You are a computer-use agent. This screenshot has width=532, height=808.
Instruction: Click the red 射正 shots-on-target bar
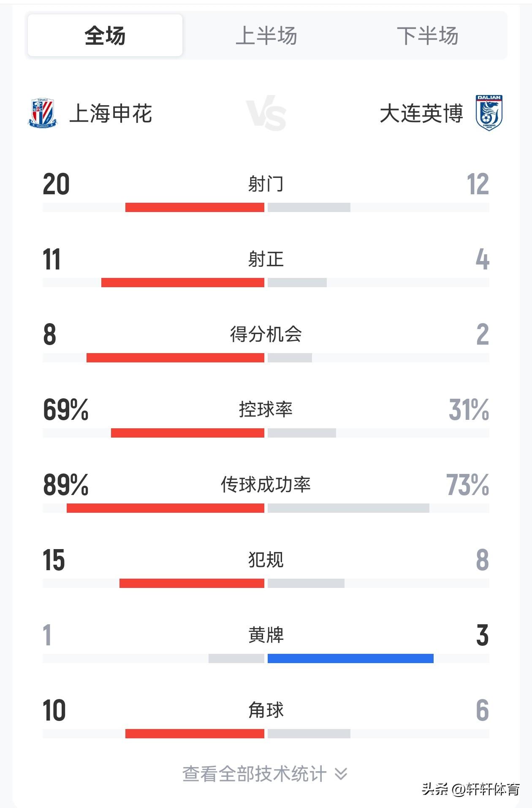(183, 283)
